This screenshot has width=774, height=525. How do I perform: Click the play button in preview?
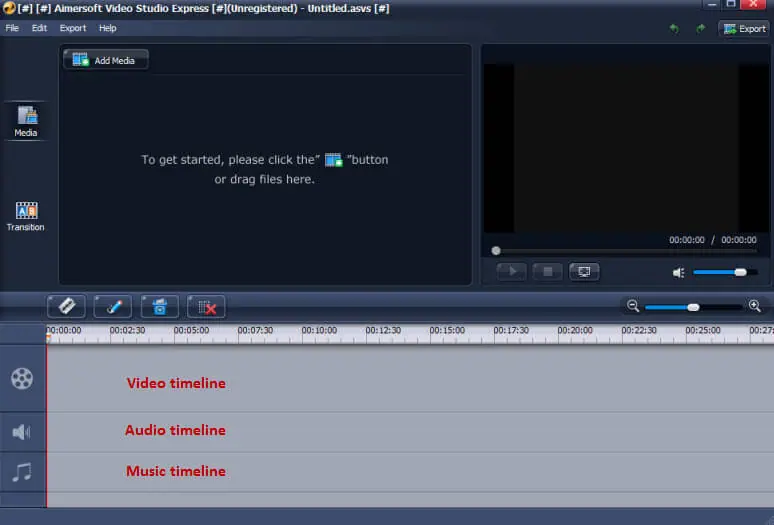511,271
